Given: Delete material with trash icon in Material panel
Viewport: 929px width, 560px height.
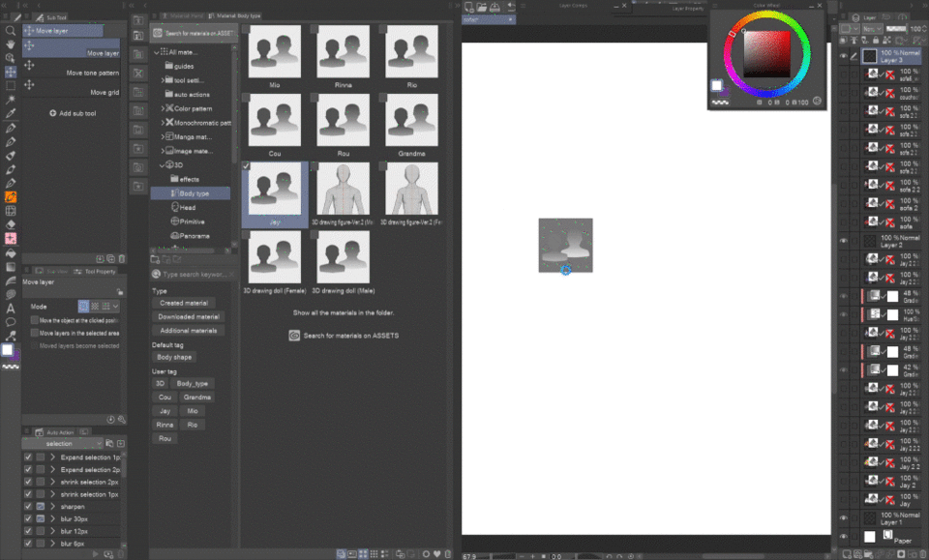Looking at the screenshot, I should coord(448,554).
